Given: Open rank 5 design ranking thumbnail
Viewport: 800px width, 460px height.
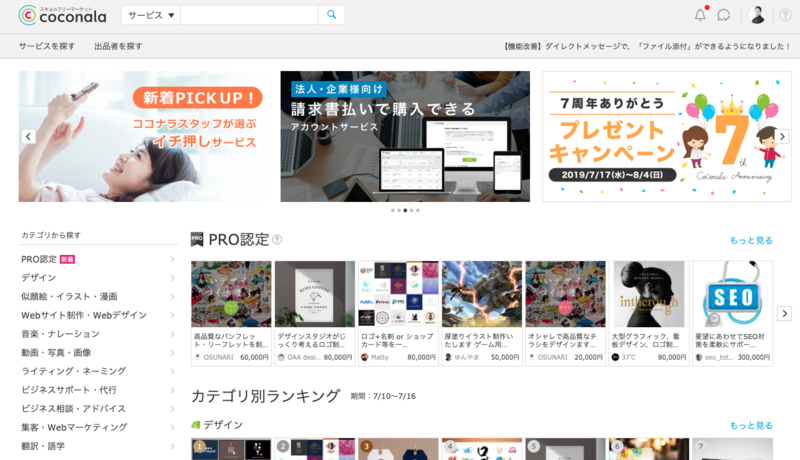Looking at the screenshot, I should pyautogui.click(x=566, y=449).
